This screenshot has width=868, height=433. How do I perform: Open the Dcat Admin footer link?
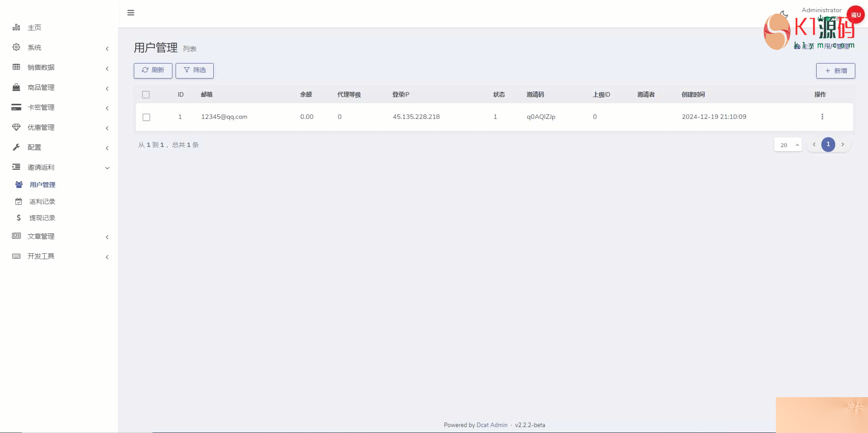pos(492,425)
